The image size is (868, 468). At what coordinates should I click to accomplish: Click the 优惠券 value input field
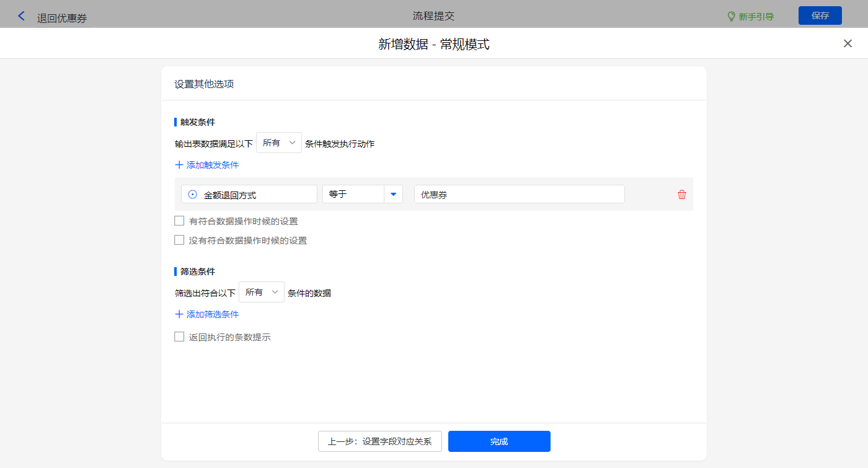519,195
